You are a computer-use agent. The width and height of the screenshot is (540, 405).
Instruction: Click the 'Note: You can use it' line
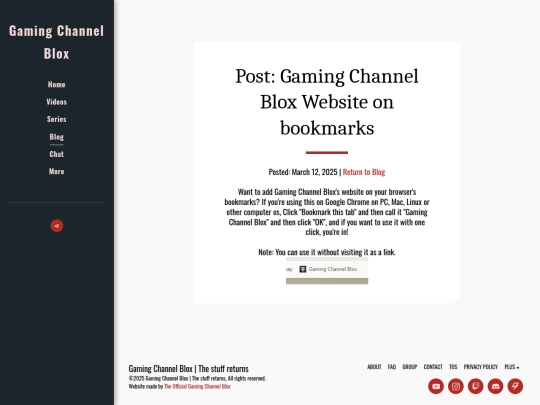(327, 252)
